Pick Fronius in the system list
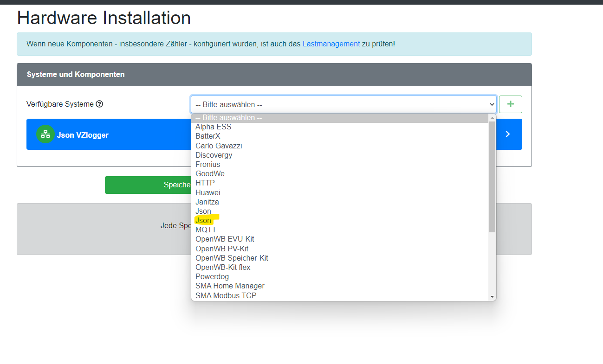Image resolution: width=603 pixels, height=364 pixels. coord(207,165)
